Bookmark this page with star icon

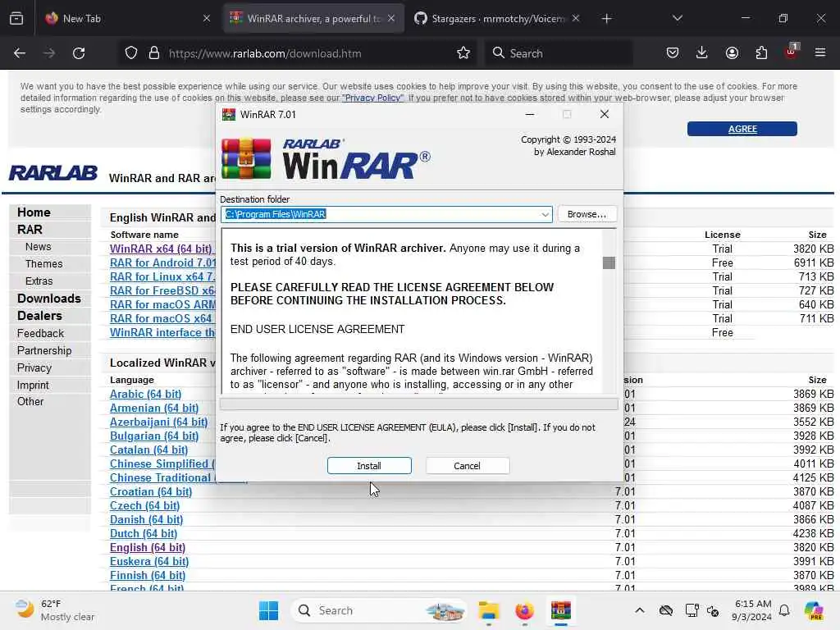coord(463,53)
